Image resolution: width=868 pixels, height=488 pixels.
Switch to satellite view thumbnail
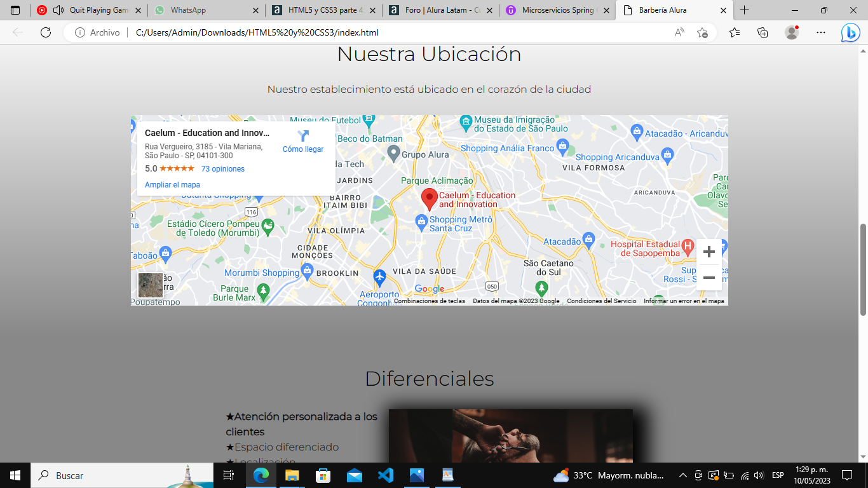pyautogui.click(x=151, y=285)
